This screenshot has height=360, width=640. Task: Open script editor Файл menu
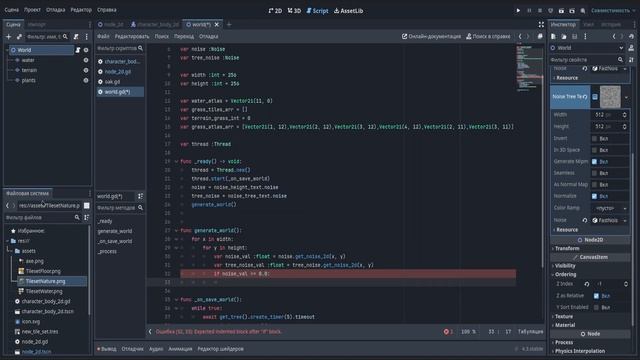click(103, 36)
